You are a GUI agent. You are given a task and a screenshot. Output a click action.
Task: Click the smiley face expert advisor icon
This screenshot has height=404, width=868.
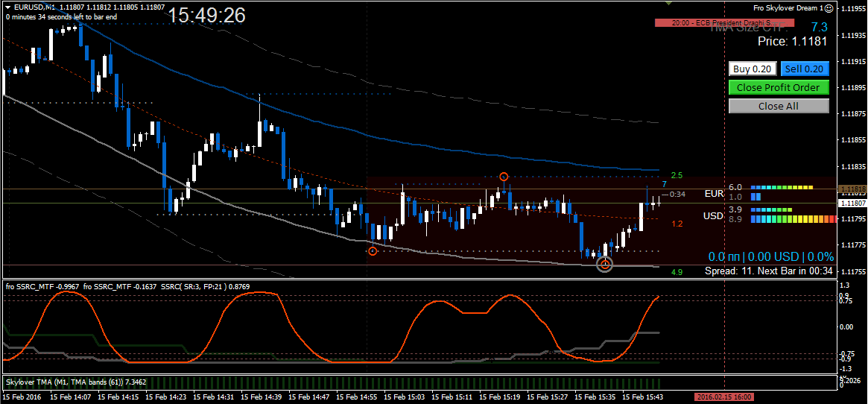pyautogui.click(x=829, y=8)
